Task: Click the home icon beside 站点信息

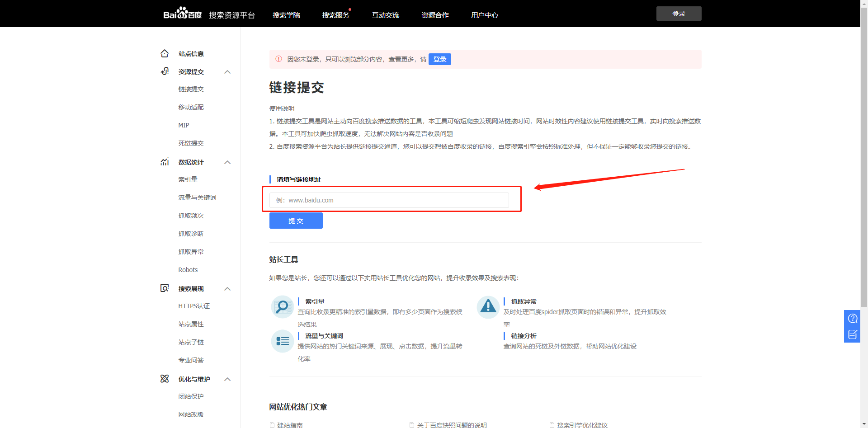Action: click(165, 54)
